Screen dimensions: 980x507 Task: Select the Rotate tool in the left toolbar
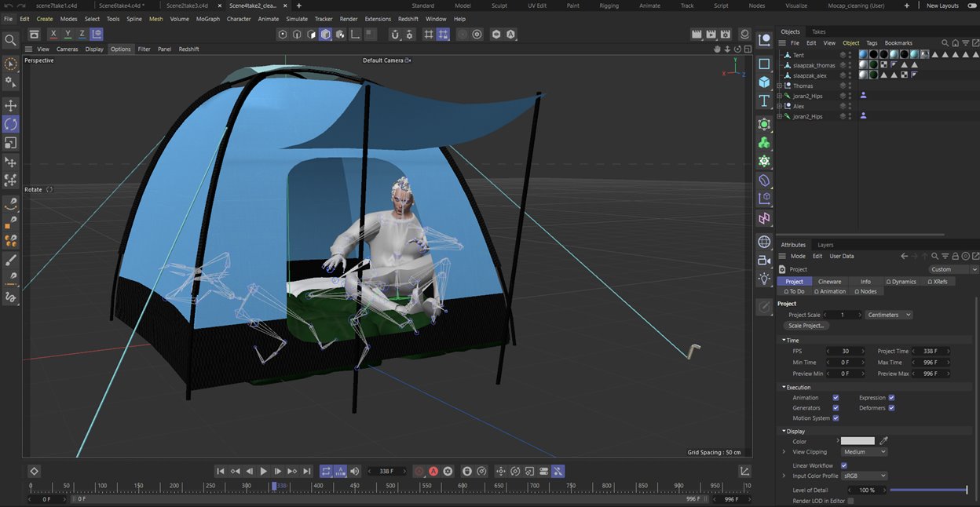click(x=11, y=124)
